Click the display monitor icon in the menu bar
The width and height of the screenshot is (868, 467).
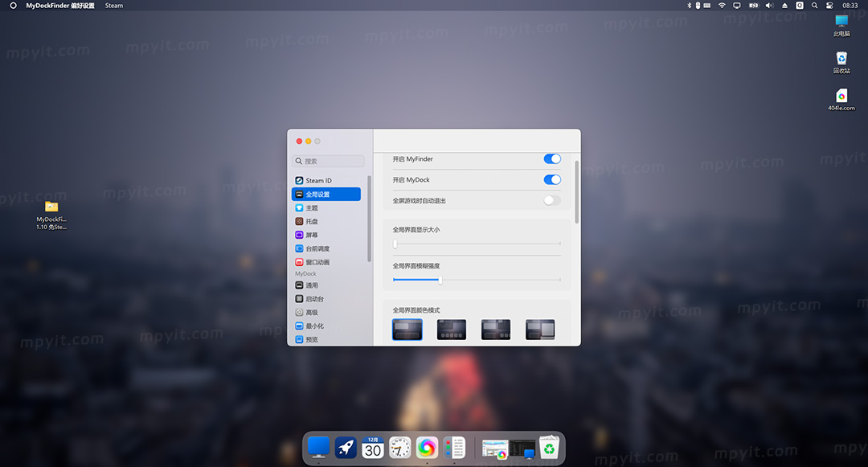click(737, 6)
